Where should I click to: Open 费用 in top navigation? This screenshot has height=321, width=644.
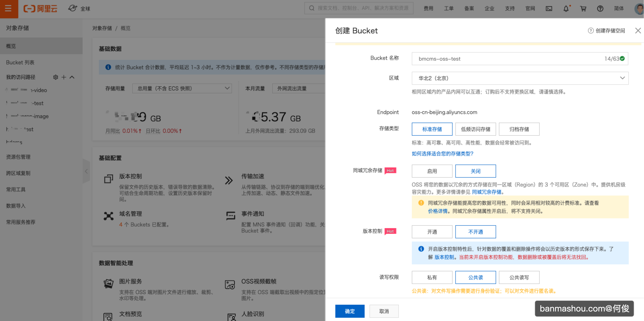(428, 9)
